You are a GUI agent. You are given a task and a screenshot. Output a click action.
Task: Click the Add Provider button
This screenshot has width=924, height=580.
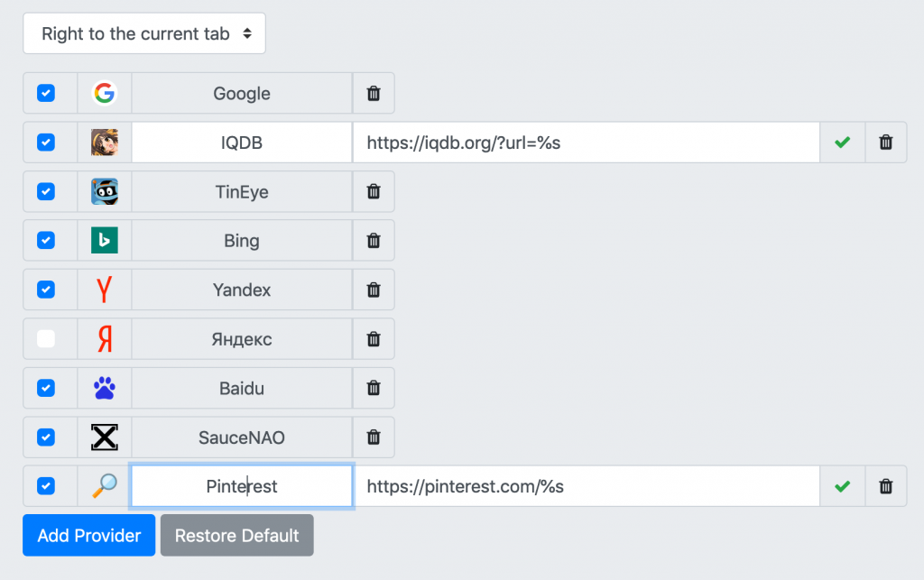89,535
